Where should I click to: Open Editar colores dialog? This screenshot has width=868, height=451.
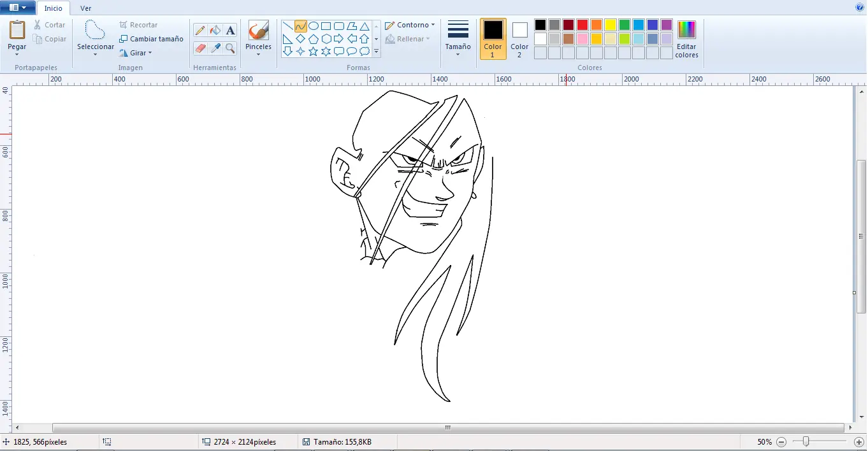pos(687,39)
